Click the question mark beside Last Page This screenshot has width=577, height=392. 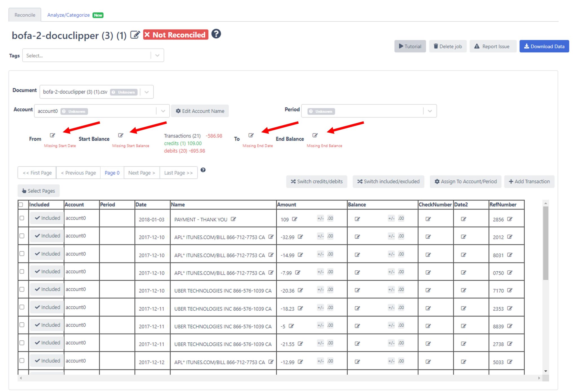[203, 170]
